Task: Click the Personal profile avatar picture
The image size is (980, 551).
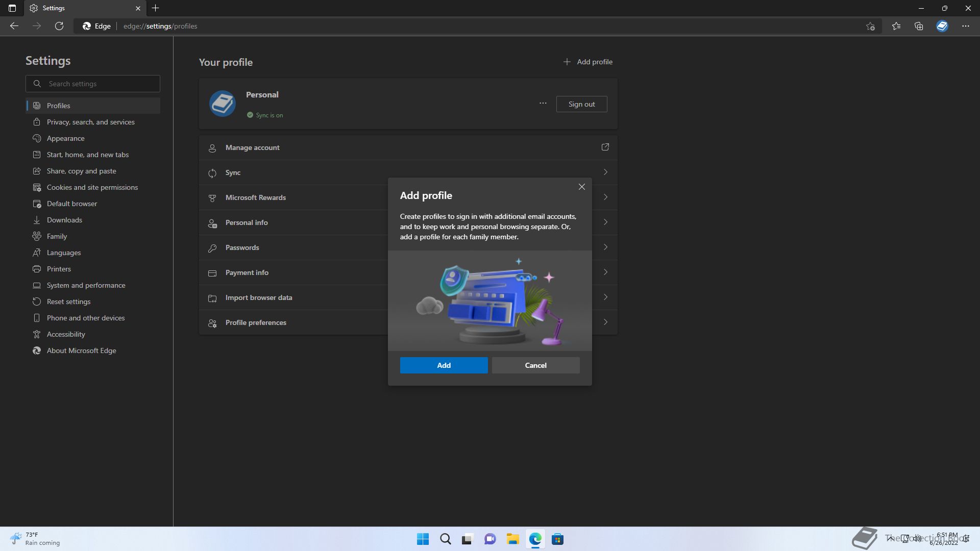Action: [223, 104]
